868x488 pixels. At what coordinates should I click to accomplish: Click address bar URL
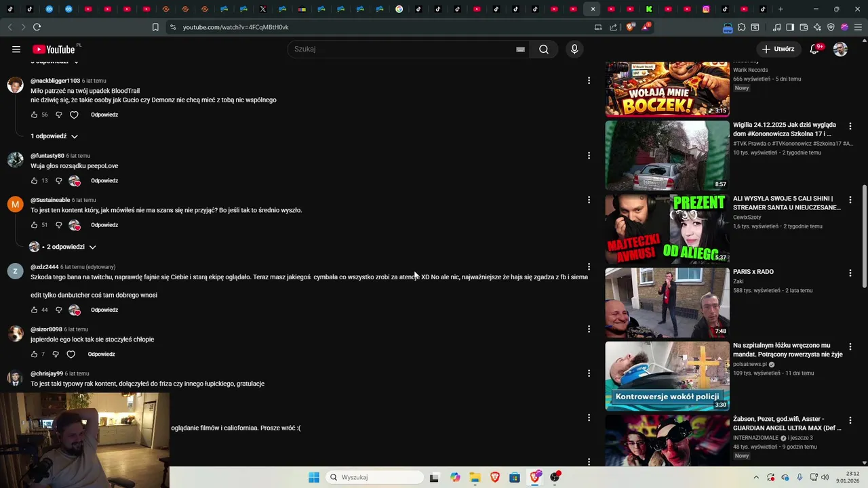(235, 27)
